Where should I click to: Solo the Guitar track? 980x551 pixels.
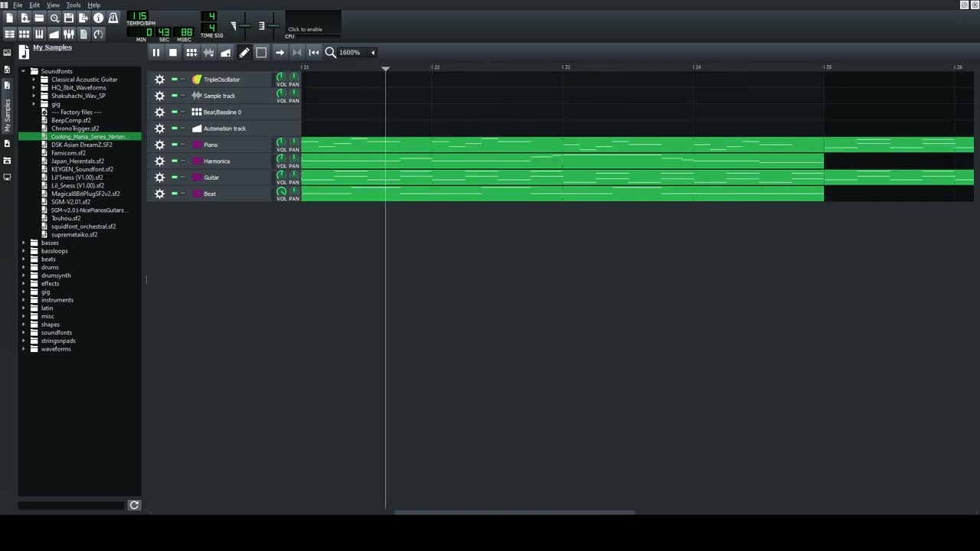[x=183, y=178]
